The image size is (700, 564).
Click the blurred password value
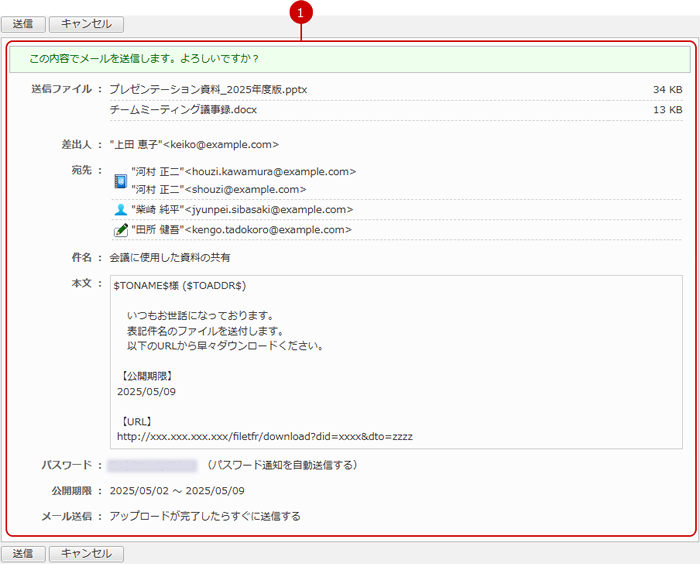[x=152, y=466]
